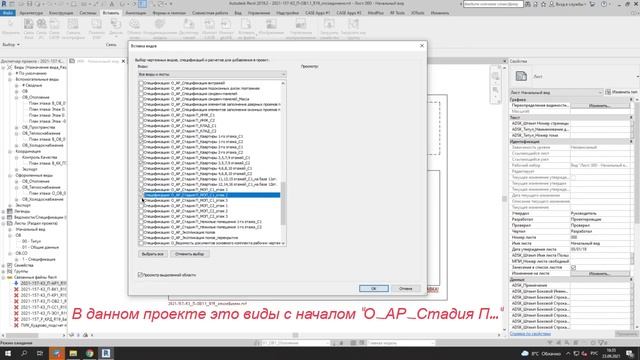640x360 pixels.
Task: Click the Modify tool icon in ribbon
Action: (x=10, y=24)
